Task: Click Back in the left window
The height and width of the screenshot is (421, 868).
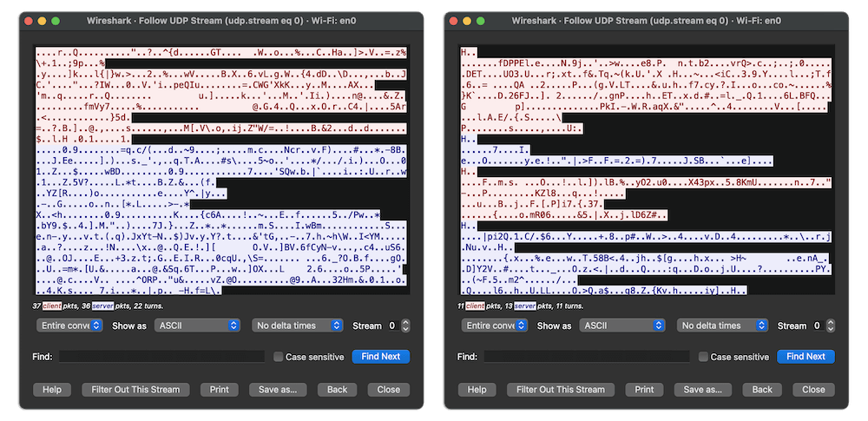Action: point(337,390)
